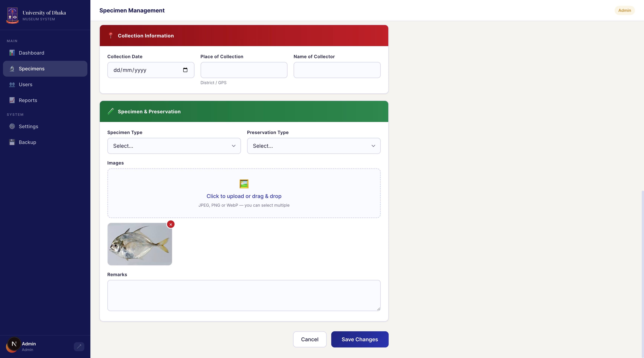
Task: Cancel editing the specimen
Action: coord(310,339)
